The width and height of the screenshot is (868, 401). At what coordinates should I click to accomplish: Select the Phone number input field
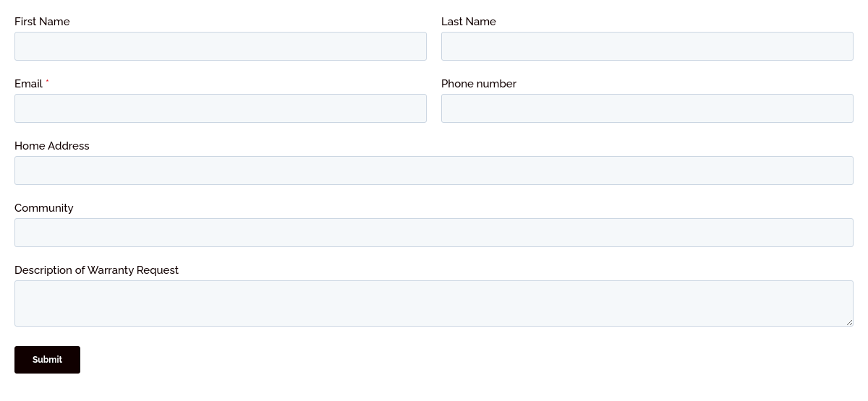(647, 108)
